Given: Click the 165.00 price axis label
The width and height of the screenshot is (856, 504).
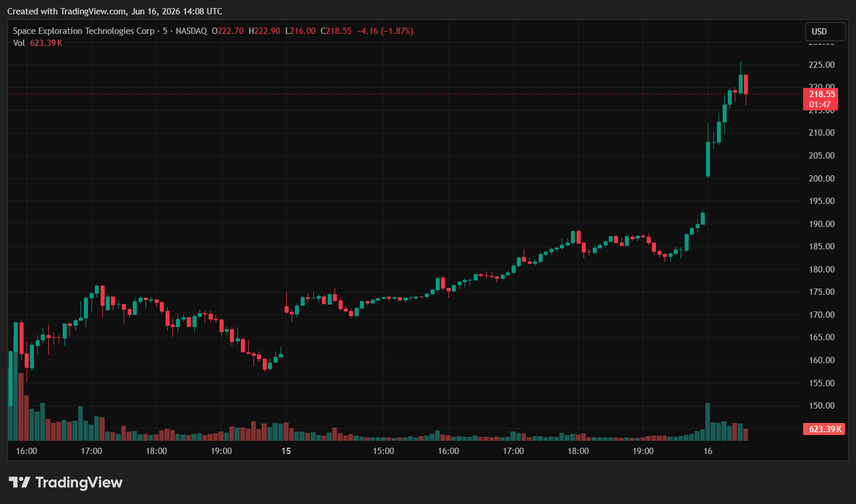Looking at the screenshot, I should [822, 337].
